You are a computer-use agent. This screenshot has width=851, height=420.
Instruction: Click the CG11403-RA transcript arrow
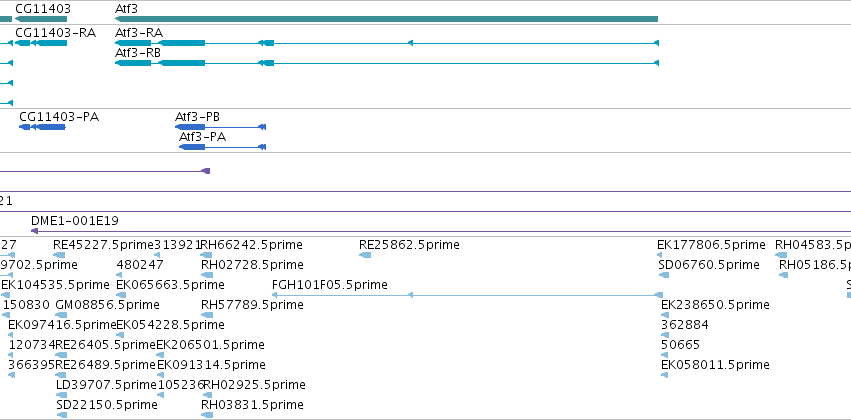[41, 43]
